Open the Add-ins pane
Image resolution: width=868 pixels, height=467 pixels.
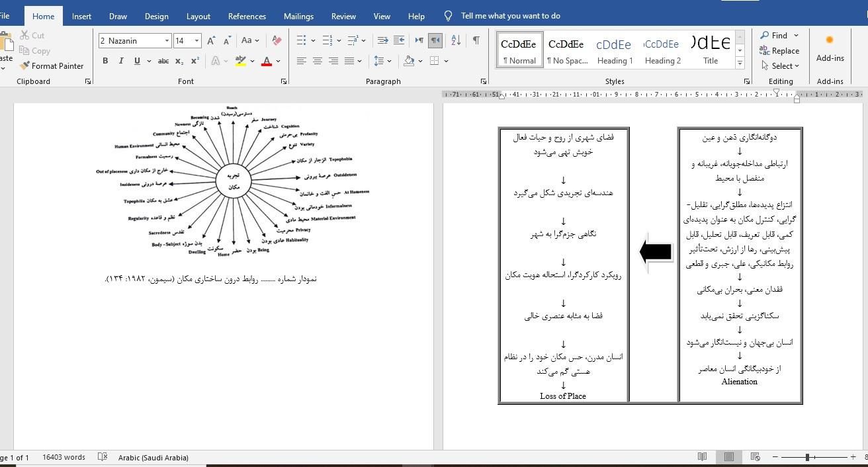point(830,50)
